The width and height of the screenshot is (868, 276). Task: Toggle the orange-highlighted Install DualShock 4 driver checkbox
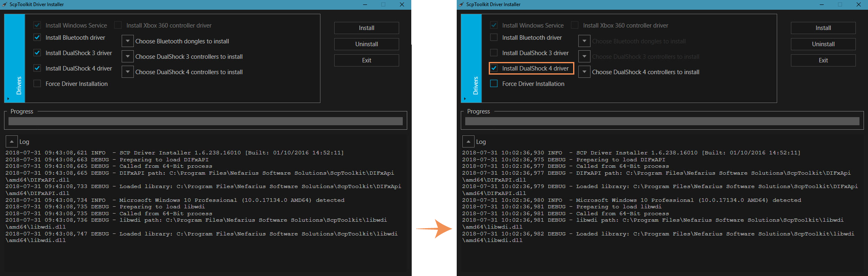coord(494,68)
